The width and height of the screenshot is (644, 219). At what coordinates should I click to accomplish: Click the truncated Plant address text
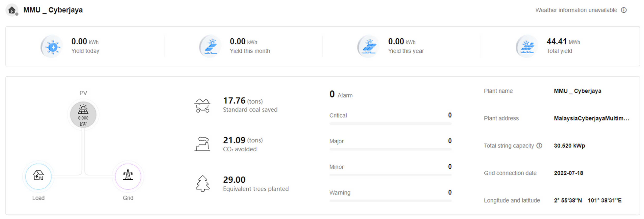591,119
